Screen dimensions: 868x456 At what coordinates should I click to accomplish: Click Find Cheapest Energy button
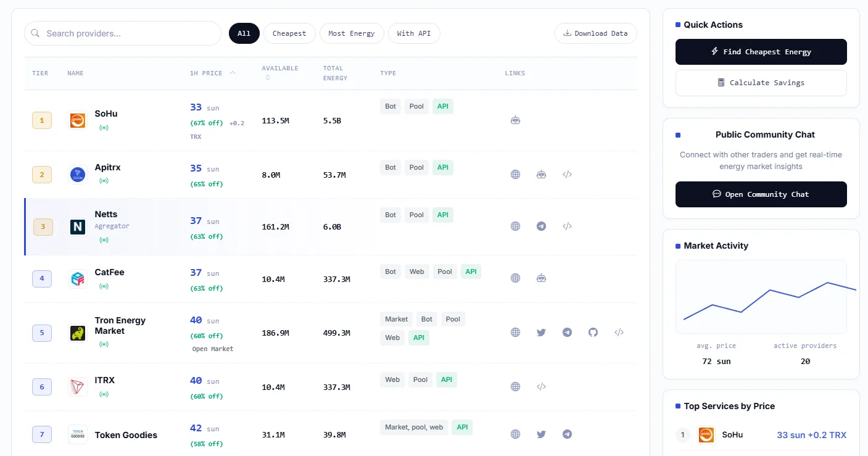pos(761,52)
